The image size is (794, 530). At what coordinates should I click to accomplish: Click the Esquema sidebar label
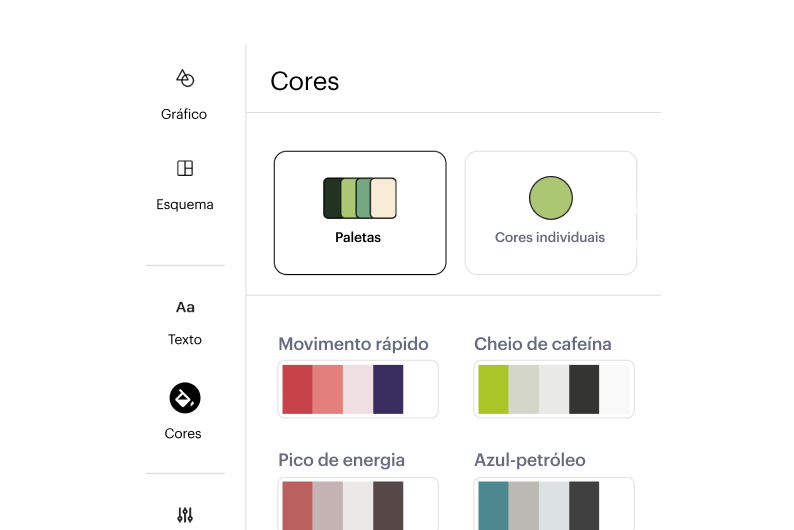pos(185,204)
